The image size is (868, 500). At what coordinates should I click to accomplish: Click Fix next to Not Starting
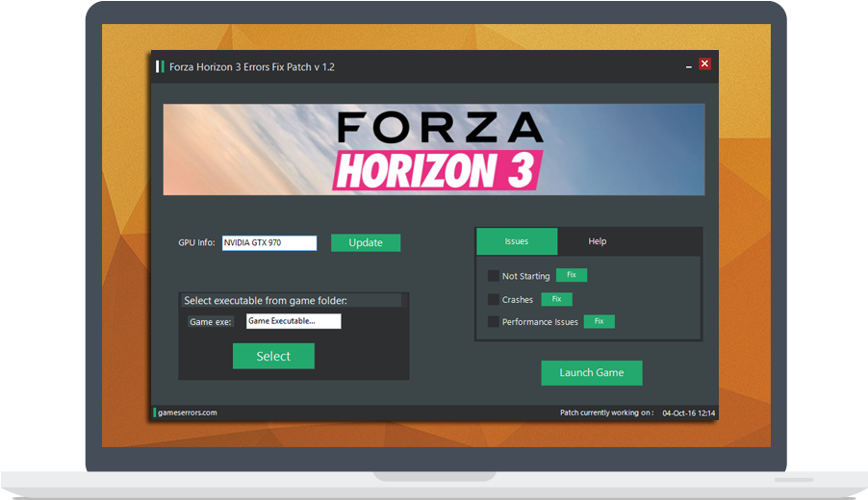572,275
